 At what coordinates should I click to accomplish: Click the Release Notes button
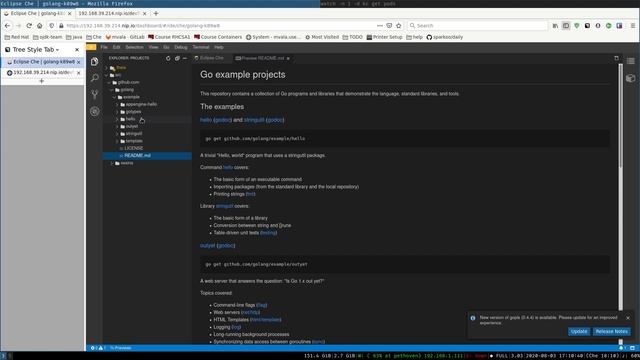tap(611, 331)
